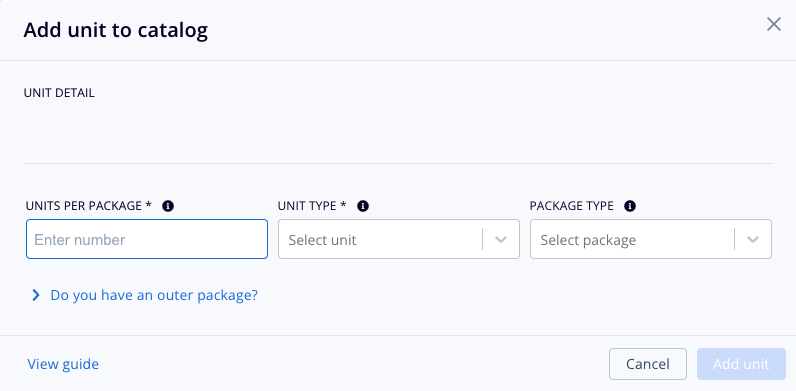This screenshot has height=391, width=796.
Task: Click the UNITS PER PACKAGE label
Action: (89, 206)
